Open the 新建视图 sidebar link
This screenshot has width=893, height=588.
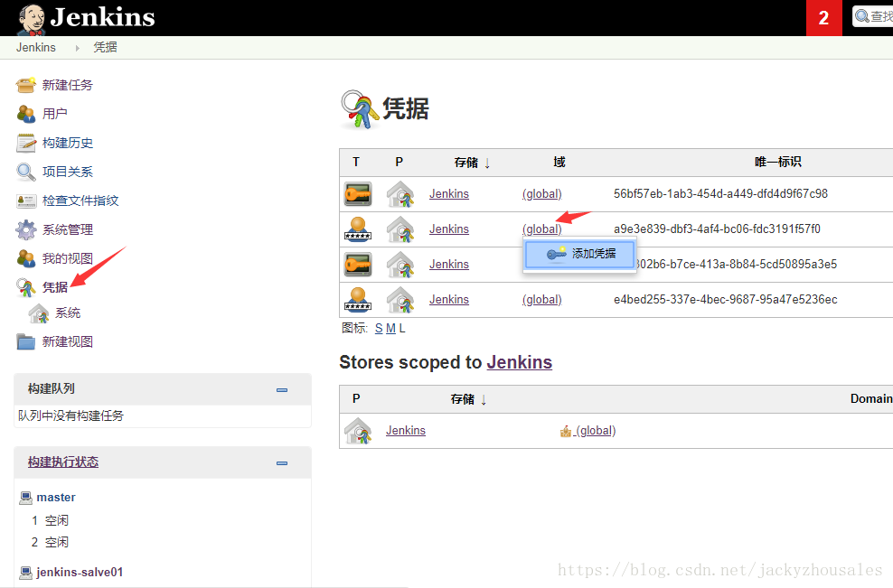pyautogui.click(x=67, y=341)
